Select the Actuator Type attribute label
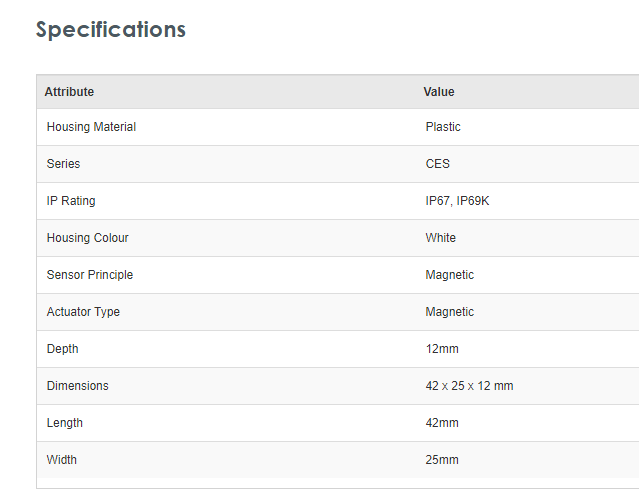639x501 pixels. [83, 312]
